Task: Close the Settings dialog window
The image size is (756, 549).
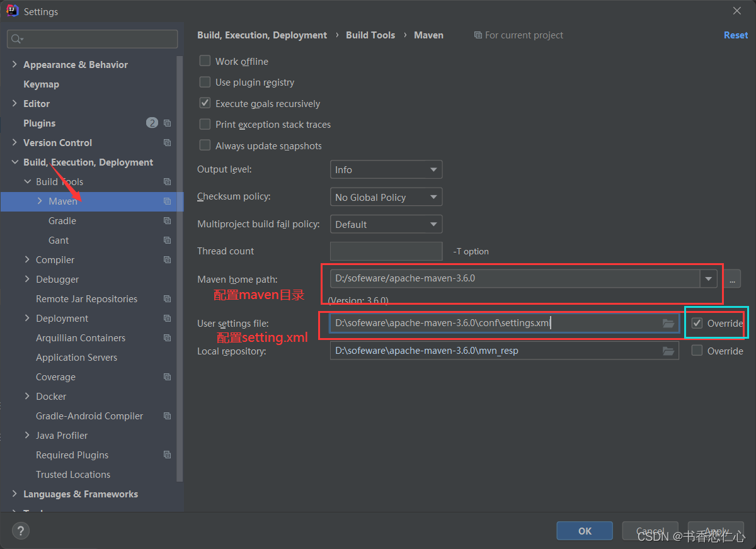Action: [x=737, y=11]
